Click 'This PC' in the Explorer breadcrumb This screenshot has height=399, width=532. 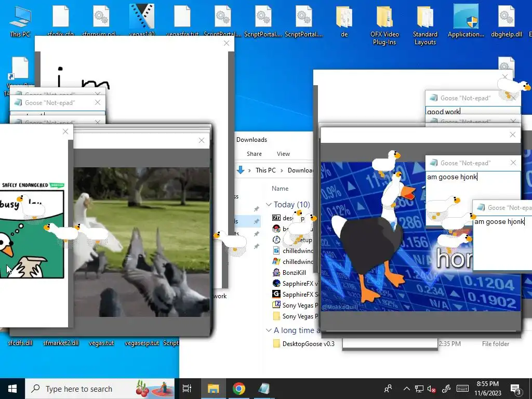[x=265, y=170]
